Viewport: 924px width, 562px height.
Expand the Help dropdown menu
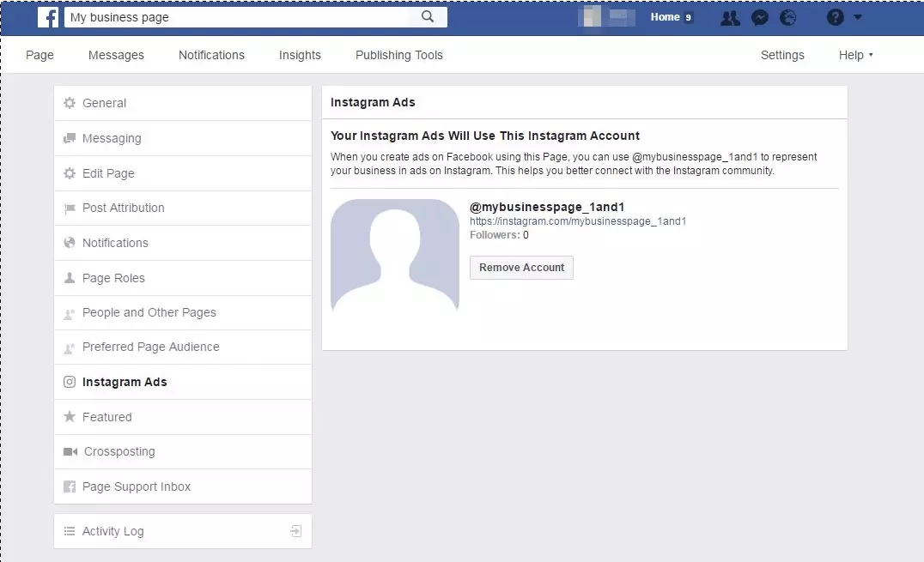(855, 55)
